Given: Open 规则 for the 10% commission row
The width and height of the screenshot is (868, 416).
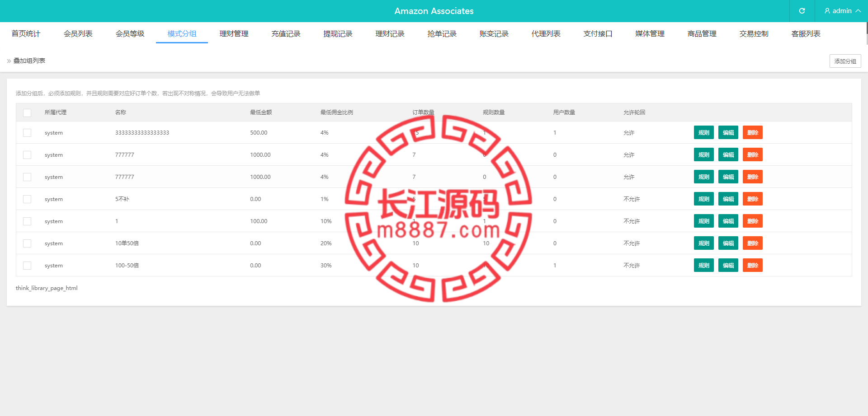Looking at the screenshot, I should 704,221.
